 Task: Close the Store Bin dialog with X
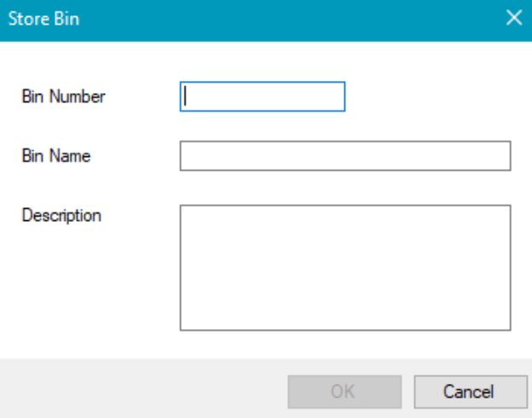pos(514,19)
